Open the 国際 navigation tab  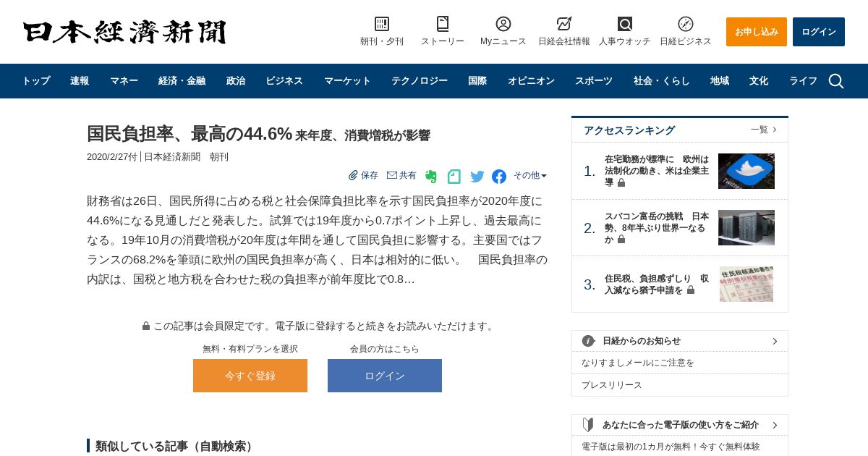(x=477, y=81)
